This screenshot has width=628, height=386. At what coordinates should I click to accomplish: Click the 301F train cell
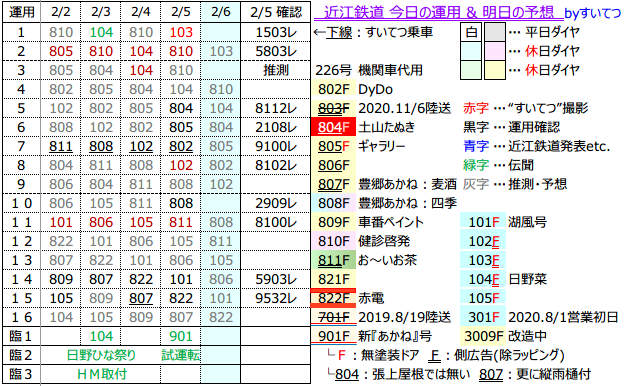(x=483, y=318)
